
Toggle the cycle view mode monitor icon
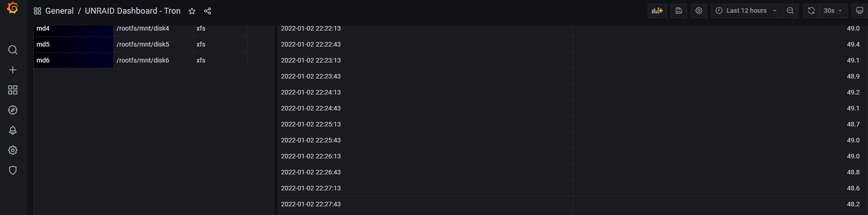pyautogui.click(x=860, y=10)
